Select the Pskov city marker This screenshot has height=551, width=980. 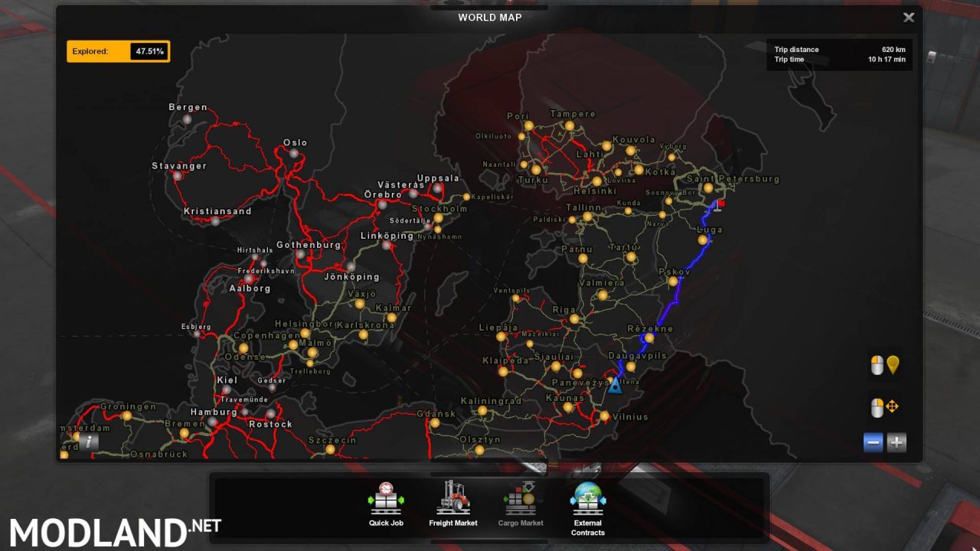[x=673, y=282]
